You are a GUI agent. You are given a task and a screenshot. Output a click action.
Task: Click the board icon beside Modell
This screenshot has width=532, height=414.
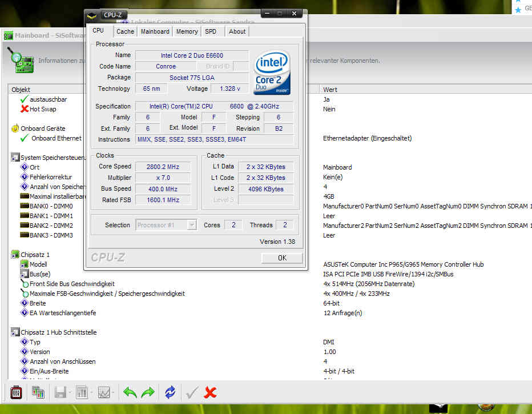(x=25, y=264)
